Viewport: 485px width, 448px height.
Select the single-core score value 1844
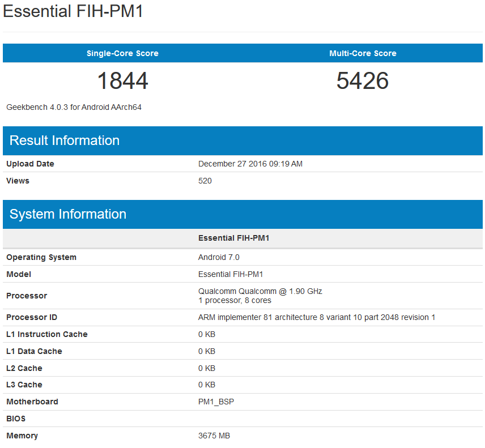[x=122, y=81]
